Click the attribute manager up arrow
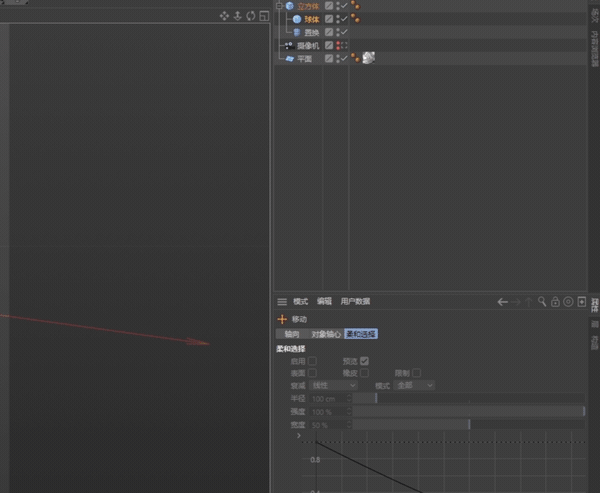Image resolution: width=600 pixels, height=493 pixels. coord(528,302)
